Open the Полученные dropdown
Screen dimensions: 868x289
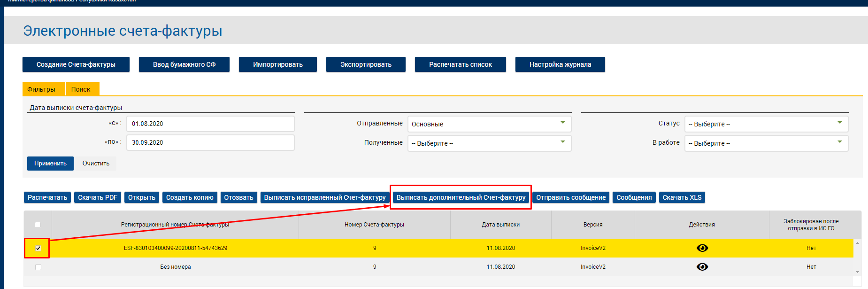(489, 143)
